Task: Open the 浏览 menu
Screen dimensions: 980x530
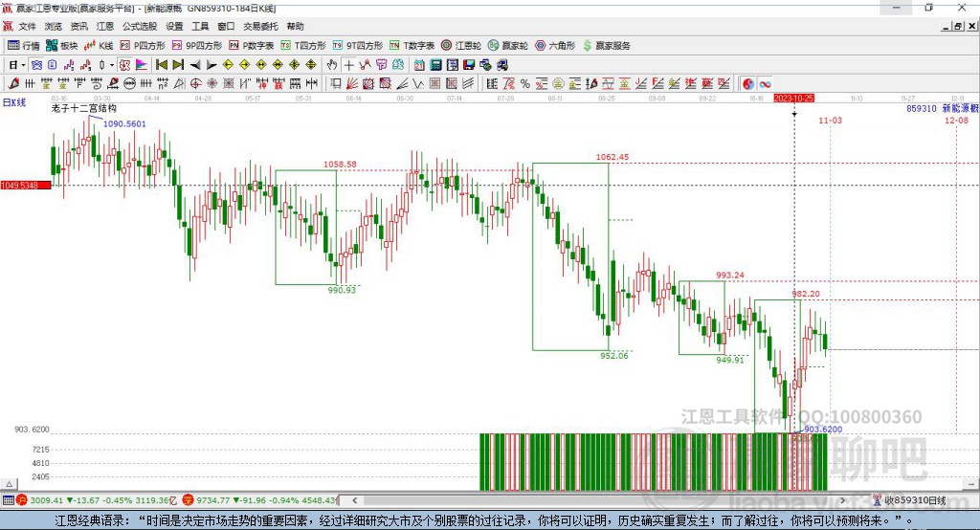Action: coord(54,26)
